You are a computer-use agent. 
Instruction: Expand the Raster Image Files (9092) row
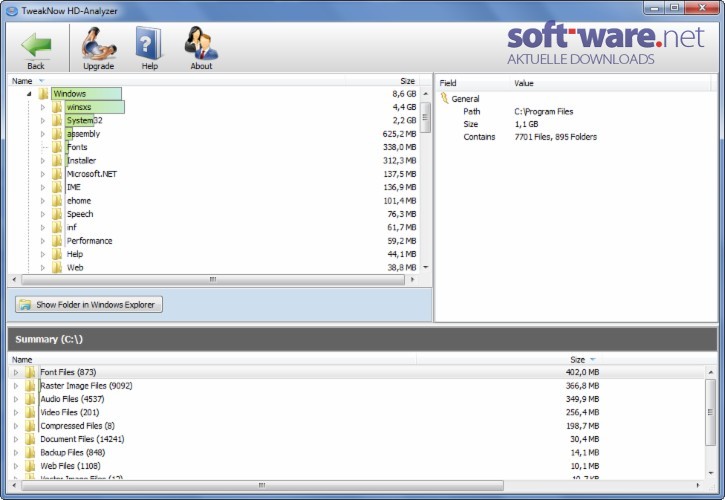pos(16,386)
